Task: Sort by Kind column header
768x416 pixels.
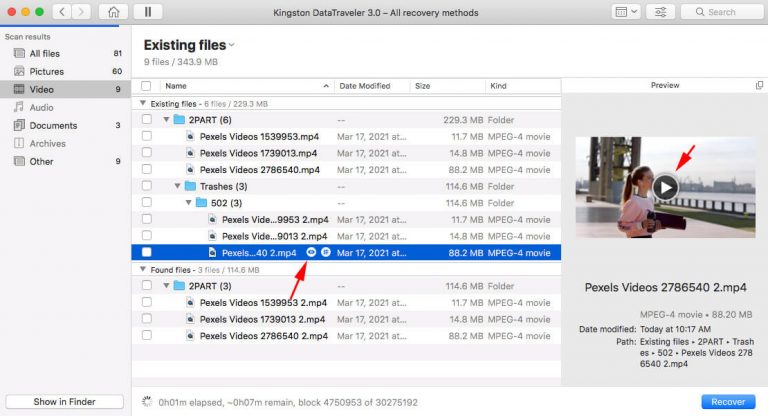Action: click(523, 86)
